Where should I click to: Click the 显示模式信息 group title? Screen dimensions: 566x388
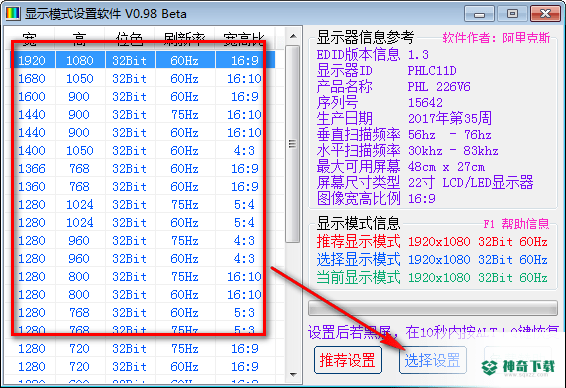click(x=358, y=224)
